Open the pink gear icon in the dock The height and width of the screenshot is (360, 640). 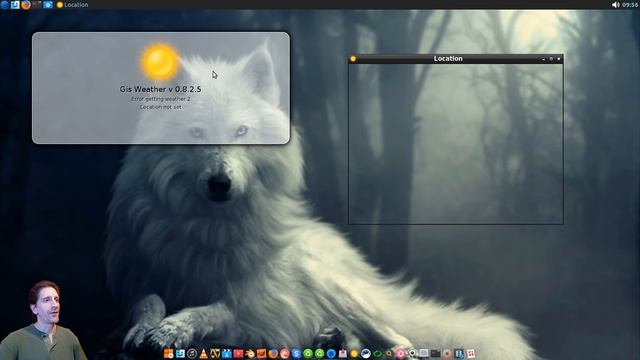pos(401,353)
